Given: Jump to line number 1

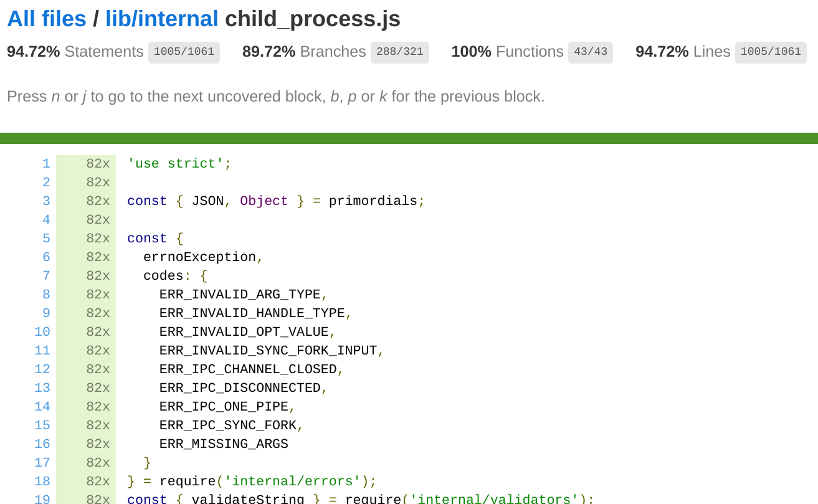Looking at the screenshot, I should tap(46, 164).
